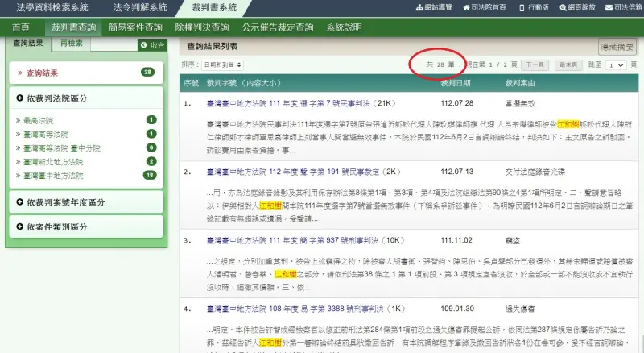Expand the 依裁判案號年度區分 section
Screen dimensions: 644x353
86,202
